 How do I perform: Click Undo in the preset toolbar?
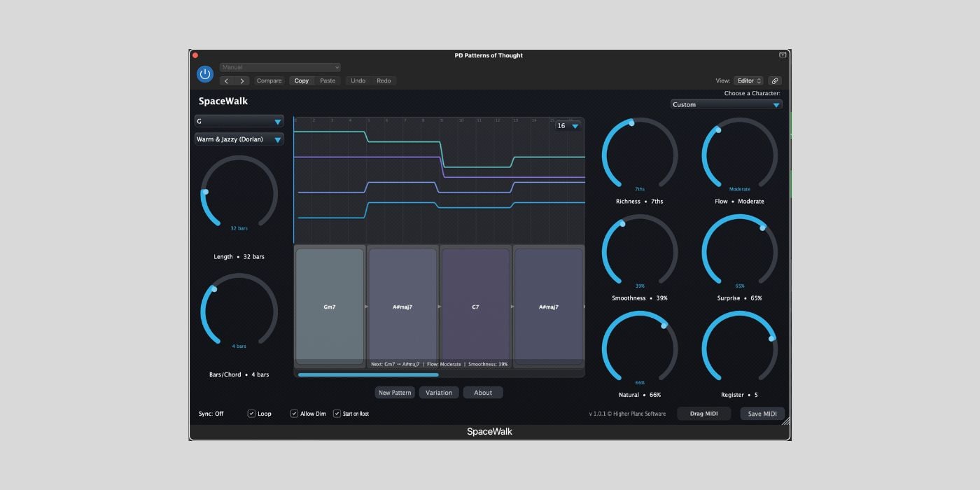(358, 81)
